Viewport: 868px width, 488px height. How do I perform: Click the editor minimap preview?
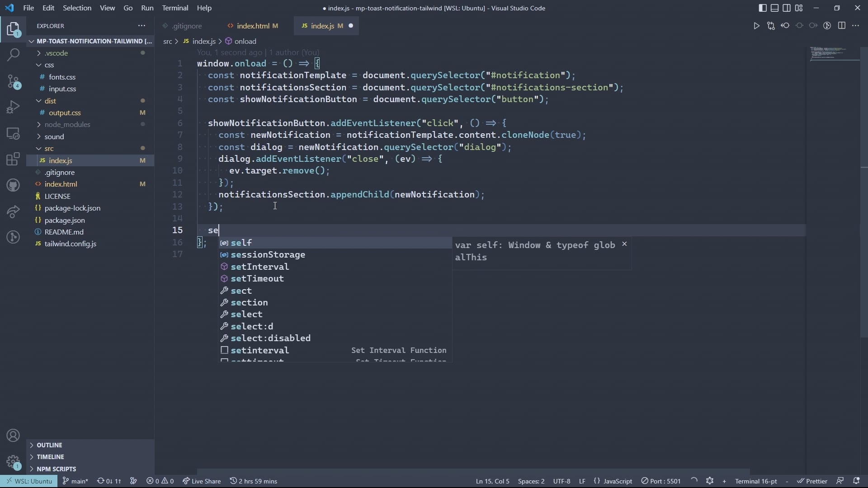click(x=834, y=53)
